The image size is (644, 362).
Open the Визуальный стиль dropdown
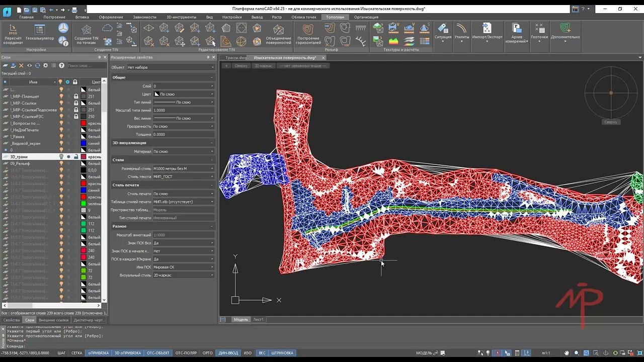click(x=212, y=275)
